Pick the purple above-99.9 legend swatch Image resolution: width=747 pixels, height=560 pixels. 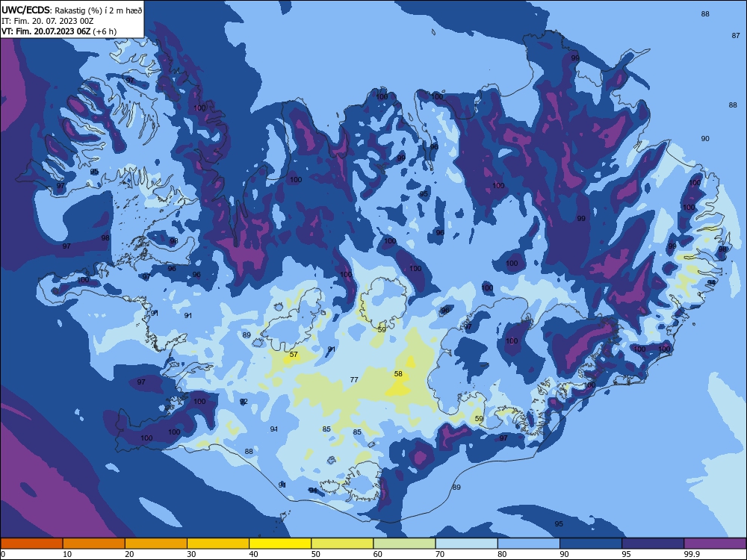tap(716, 544)
